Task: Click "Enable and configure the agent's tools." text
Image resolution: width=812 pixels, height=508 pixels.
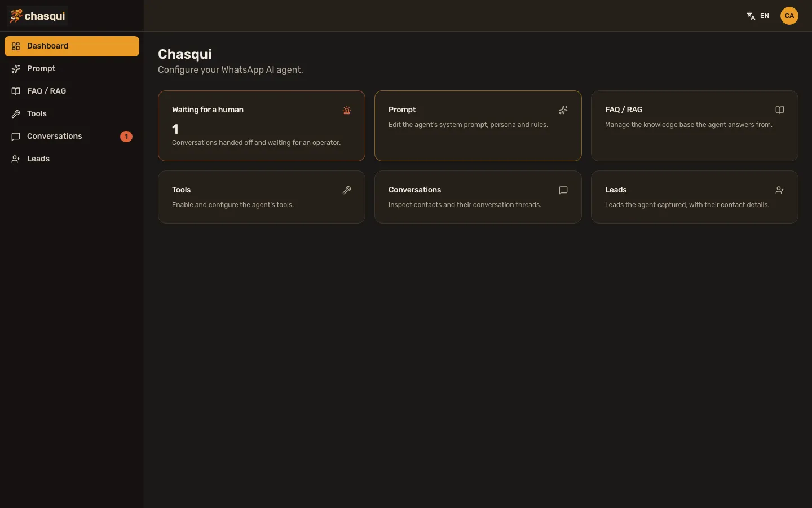Action: pyautogui.click(x=233, y=205)
